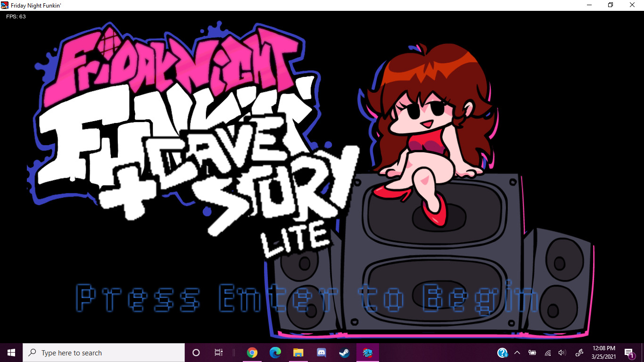The width and height of the screenshot is (644, 362).
Task: Open the volume slider from the tray
Action: [x=563, y=353]
